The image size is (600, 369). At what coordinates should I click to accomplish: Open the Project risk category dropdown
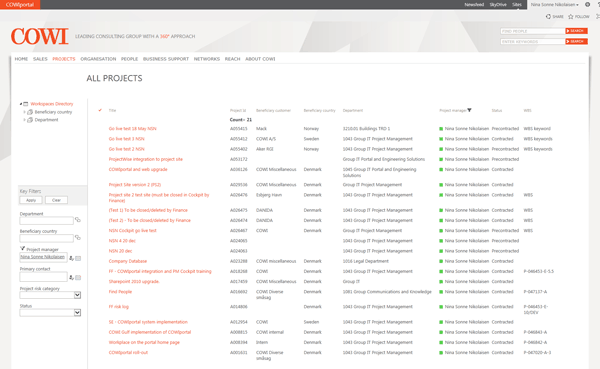pyautogui.click(x=77, y=295)
